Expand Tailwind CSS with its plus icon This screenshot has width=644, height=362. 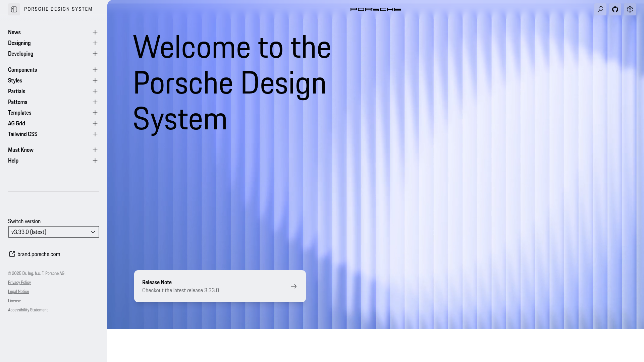[95, 134]
